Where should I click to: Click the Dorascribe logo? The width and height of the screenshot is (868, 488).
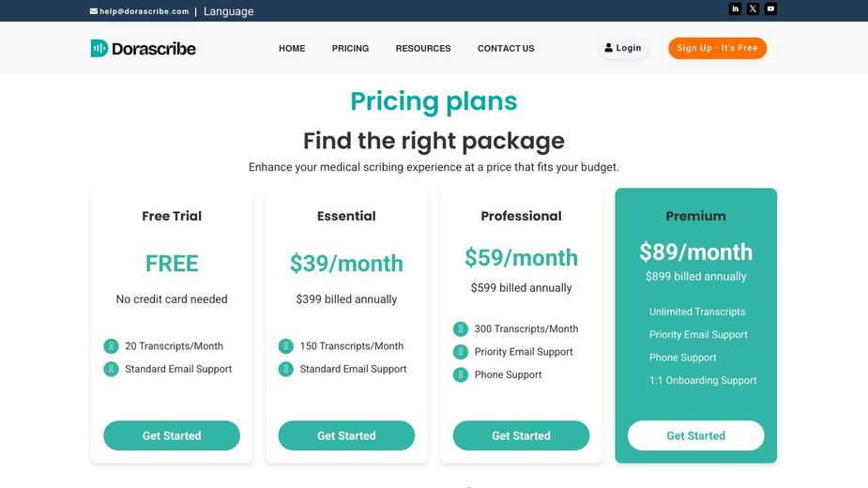pyautogui.click(x=144, y=48)
